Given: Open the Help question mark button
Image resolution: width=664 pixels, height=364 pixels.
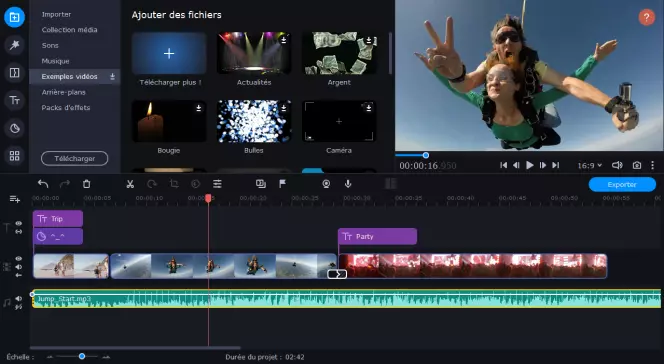Looking at the screenshot, I should (x=646, y=17).
